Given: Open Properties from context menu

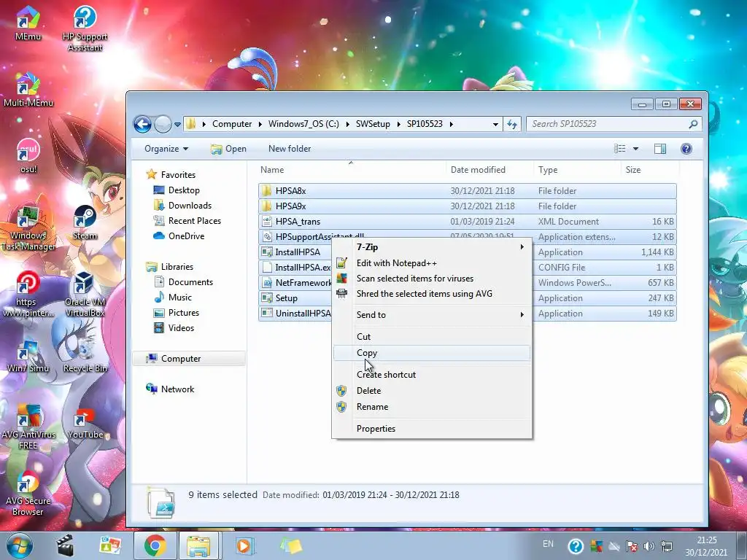Looking at the screenshot, I should click(432, 429).
